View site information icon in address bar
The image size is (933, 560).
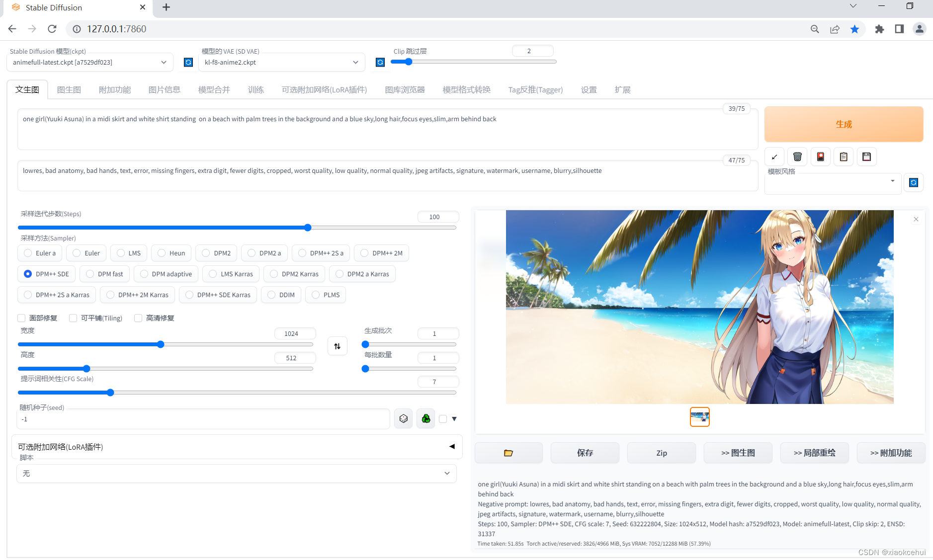(x=77, y=29)
